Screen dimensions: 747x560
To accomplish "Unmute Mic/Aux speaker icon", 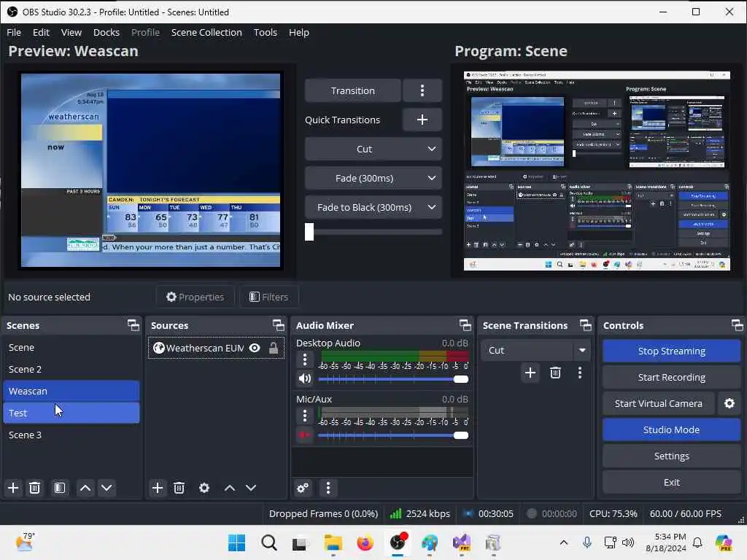I will tap(305, 435).
